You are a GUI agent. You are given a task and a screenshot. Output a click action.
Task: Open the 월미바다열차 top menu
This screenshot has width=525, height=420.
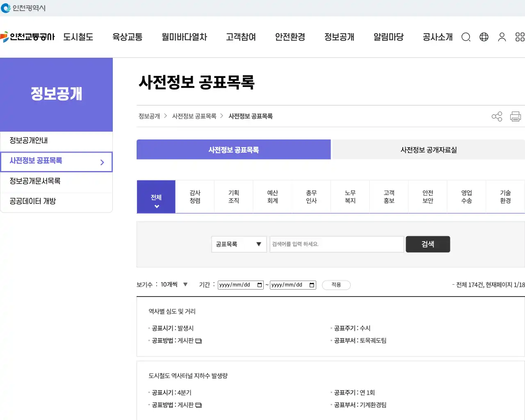click(x=184, y=37)
